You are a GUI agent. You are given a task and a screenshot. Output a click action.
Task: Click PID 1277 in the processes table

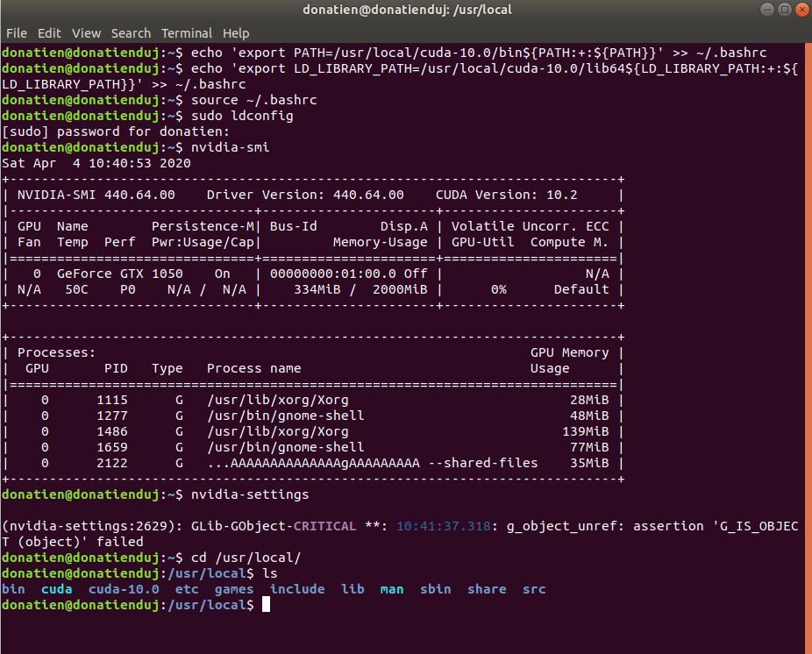[x=112, y=416]
